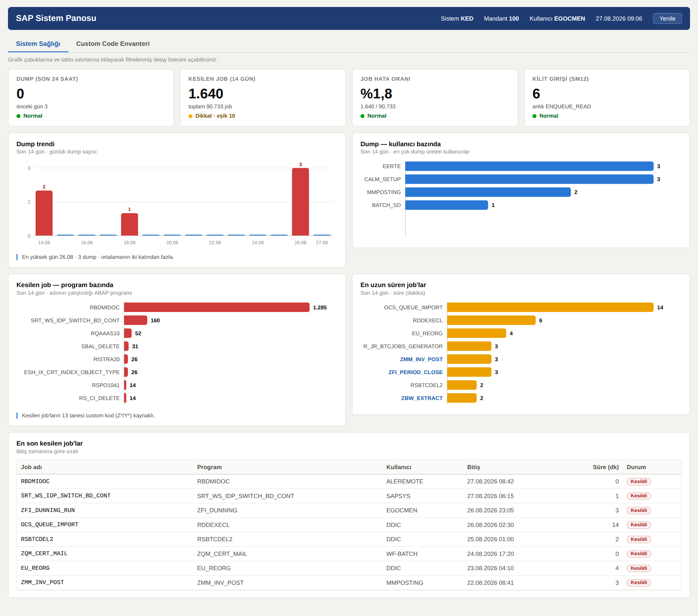Select the EU_REORG longest job bar

pyautogui.click(x=476, y=333)
